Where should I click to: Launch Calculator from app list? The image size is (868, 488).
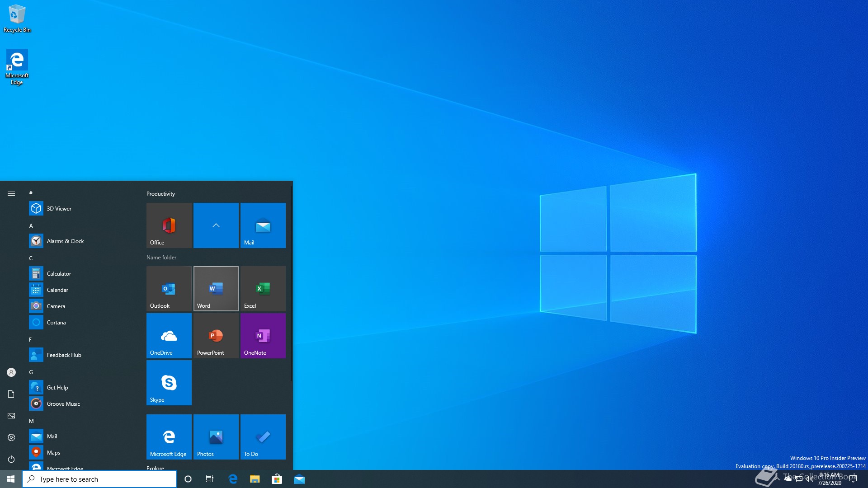(81, 273)
